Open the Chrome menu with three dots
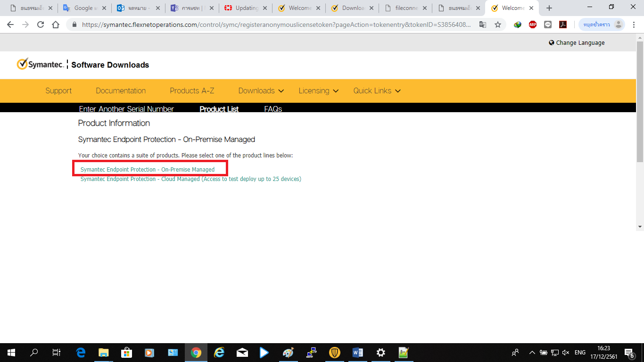 (633, 25)
